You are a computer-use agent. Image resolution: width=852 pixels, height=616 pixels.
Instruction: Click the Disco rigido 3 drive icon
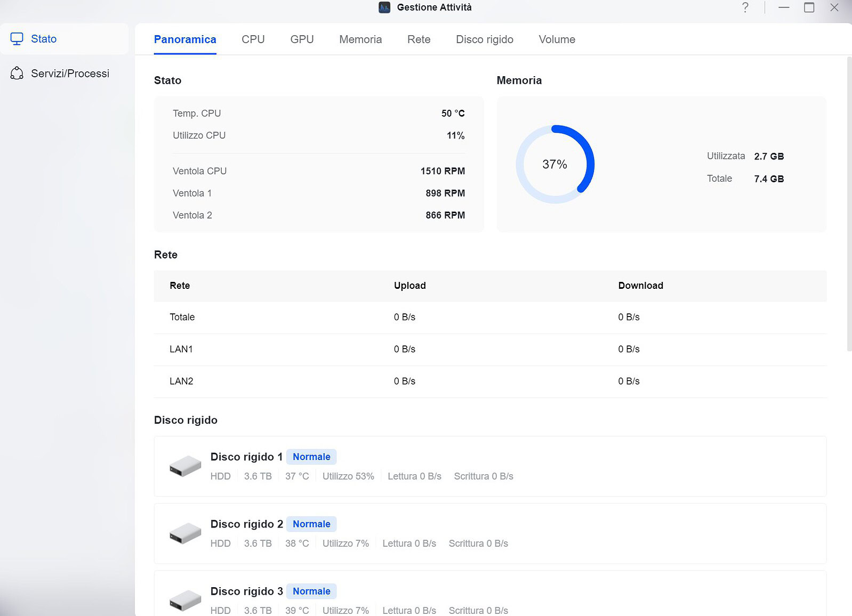click(185, 601)
